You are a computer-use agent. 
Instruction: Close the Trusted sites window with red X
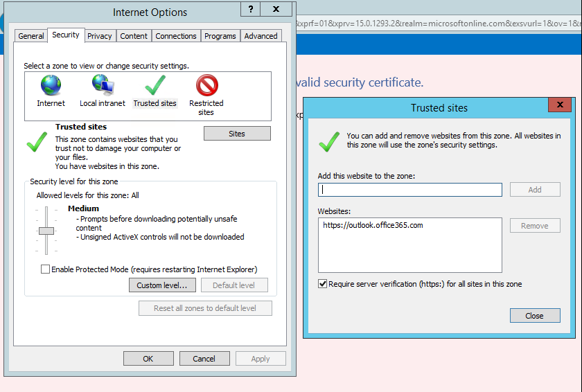tap(560, 105)
